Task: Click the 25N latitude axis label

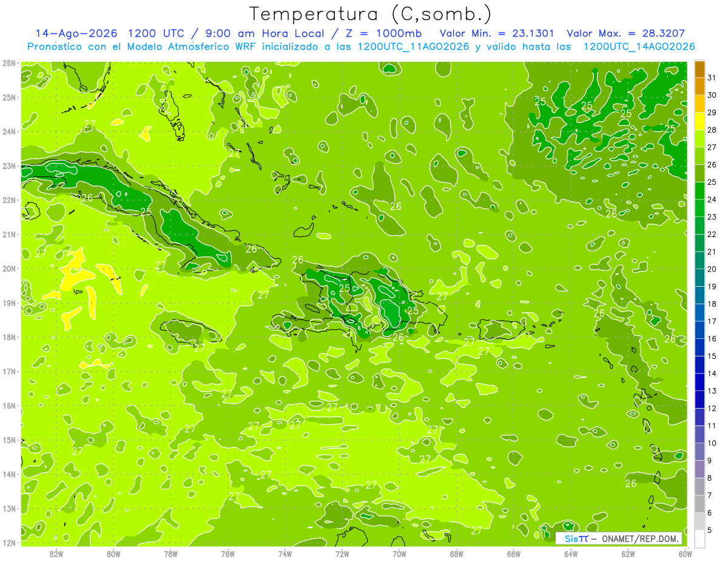Action: 9,98
